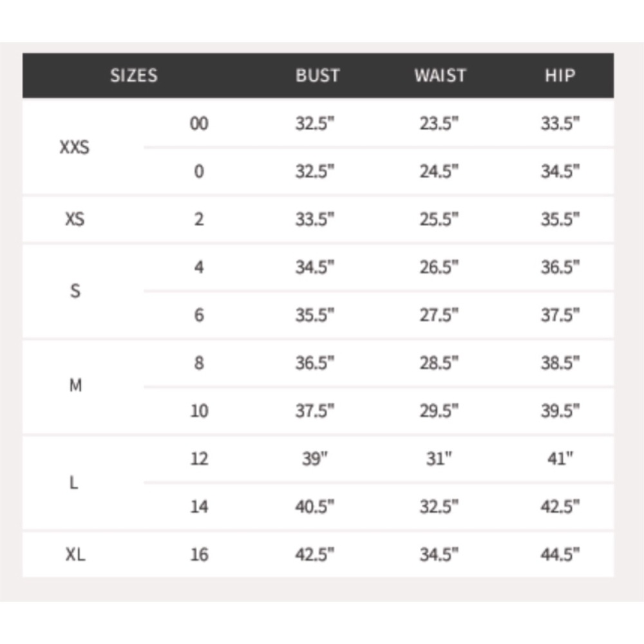Viewport: 644px width, 644px height.
Task: Click the 39" bust measurement
Action: click(x=315, y=459)
